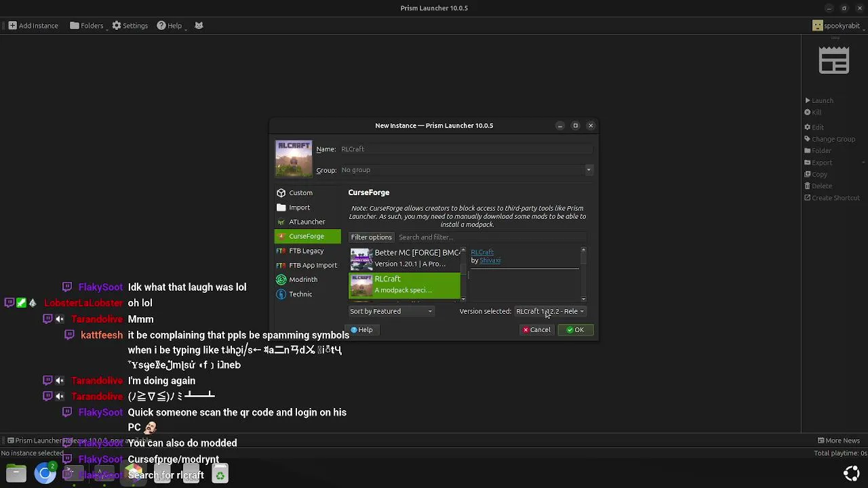The width and height of the screenshot is (868, 488).
Task: Click Change Group in side panel
Action: click(830, 139)
